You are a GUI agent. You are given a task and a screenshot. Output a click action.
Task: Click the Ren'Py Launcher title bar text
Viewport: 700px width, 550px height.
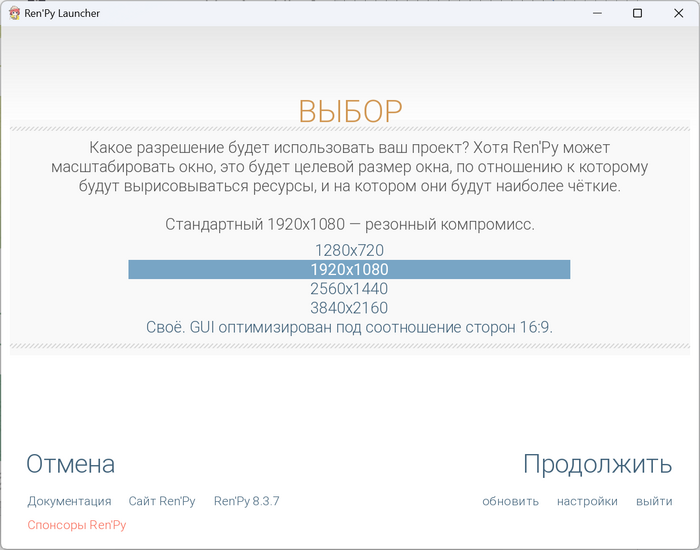pos(62,13)
